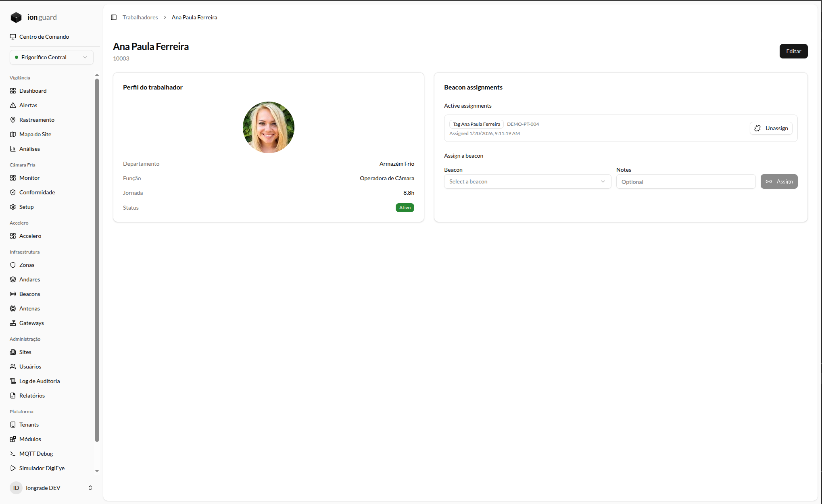Open the Select a beacon dropdown
The width and height of the screenshot is (822, 504).
point(528,181)
